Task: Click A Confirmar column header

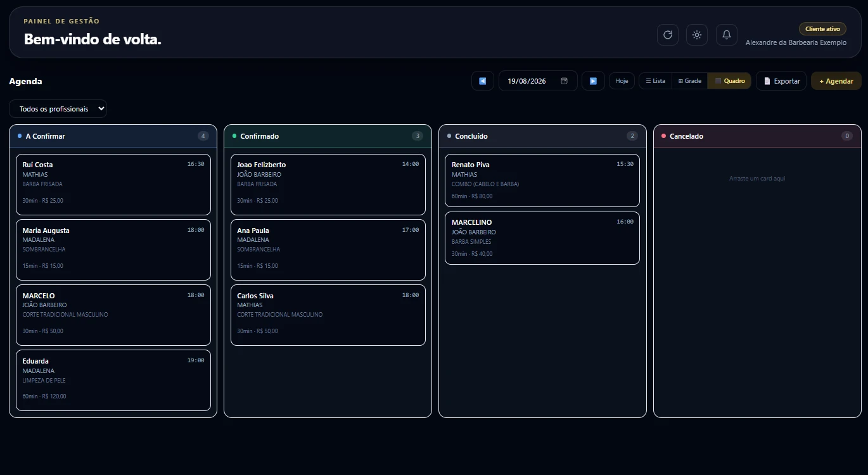Action: [113, 136]
